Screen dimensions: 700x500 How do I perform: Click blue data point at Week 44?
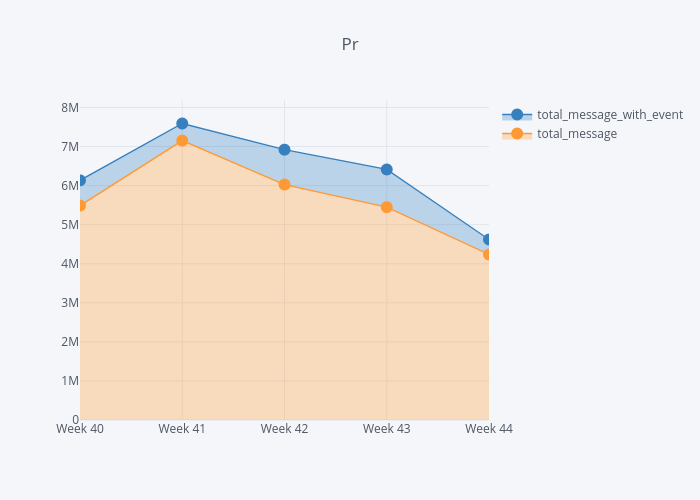pyautogui.click(x=488, y=239)
